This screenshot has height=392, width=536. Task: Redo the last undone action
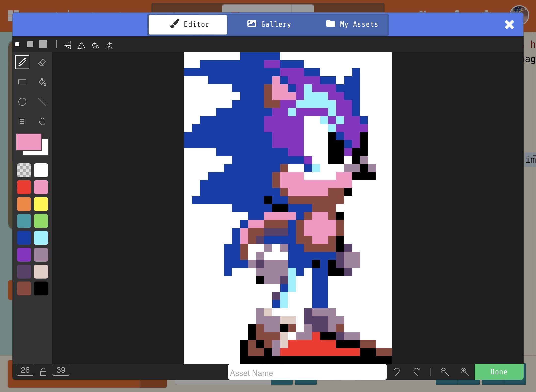pos(416,372)
